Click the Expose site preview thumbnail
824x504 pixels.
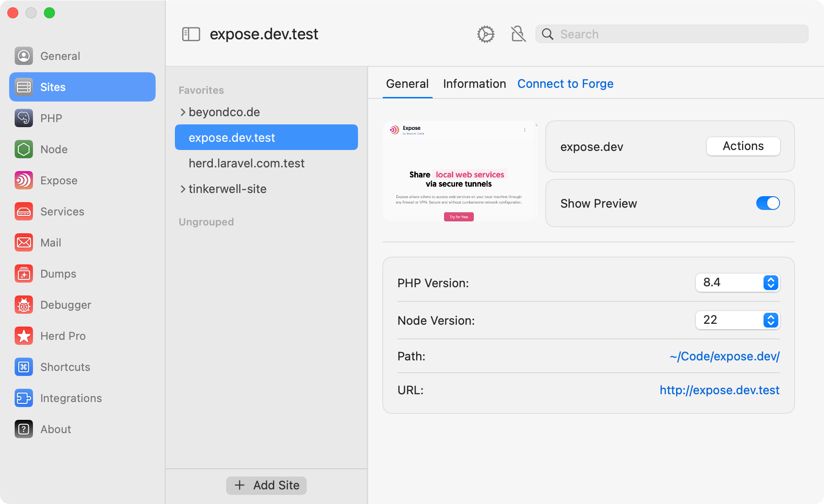pyautogui.click(x=459, y=172)
